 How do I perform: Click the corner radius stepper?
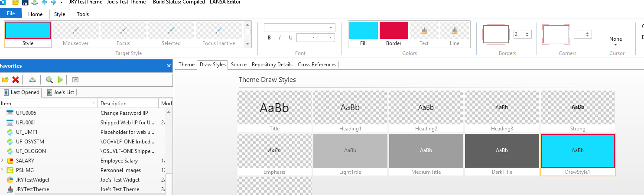pos(583,34)
